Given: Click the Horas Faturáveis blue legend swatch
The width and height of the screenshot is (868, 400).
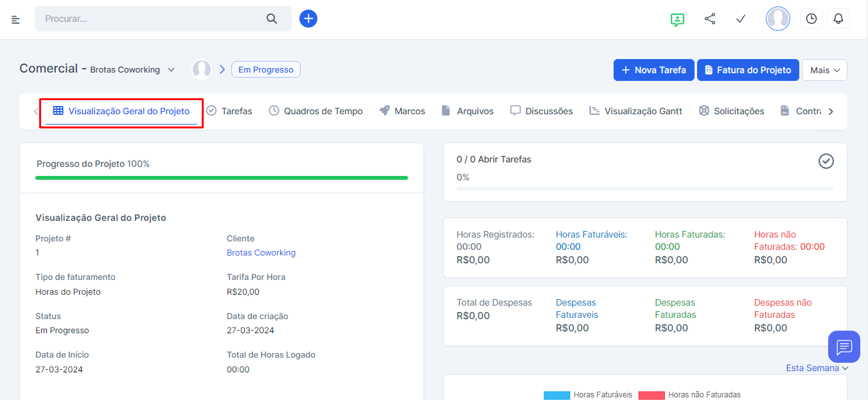Looking at the screenshot, I should click(x=556, y=395).
